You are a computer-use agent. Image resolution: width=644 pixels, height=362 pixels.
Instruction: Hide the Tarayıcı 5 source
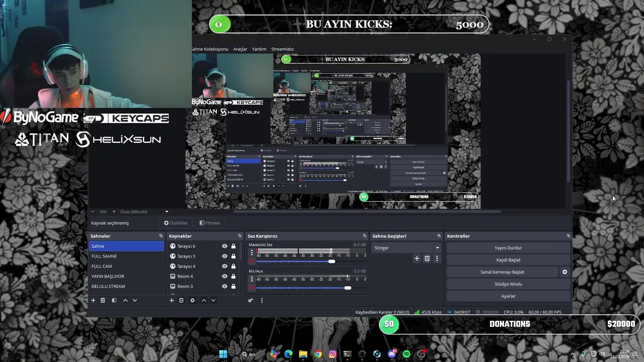[224, 256]
